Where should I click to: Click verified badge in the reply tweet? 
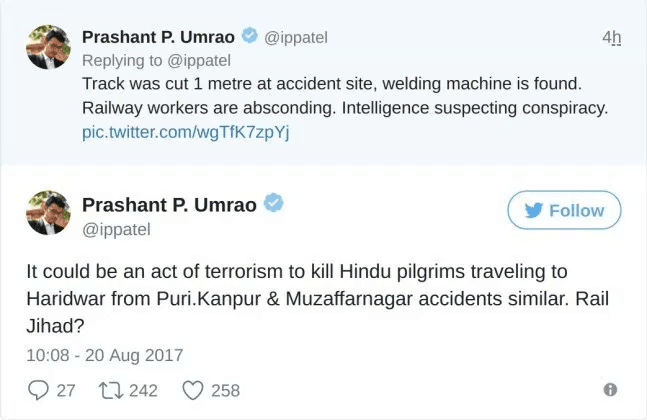click(x=249, y=37)
